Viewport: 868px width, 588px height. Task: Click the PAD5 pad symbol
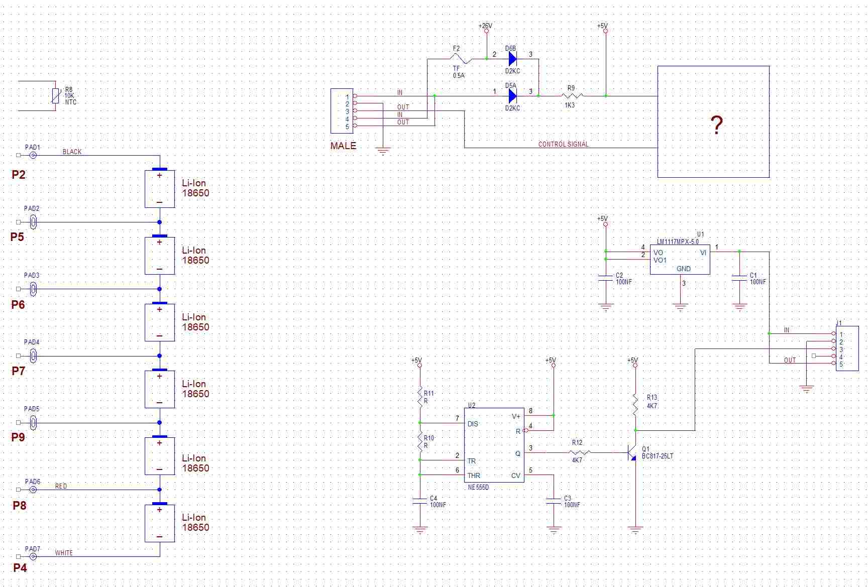tap(33, 423)
